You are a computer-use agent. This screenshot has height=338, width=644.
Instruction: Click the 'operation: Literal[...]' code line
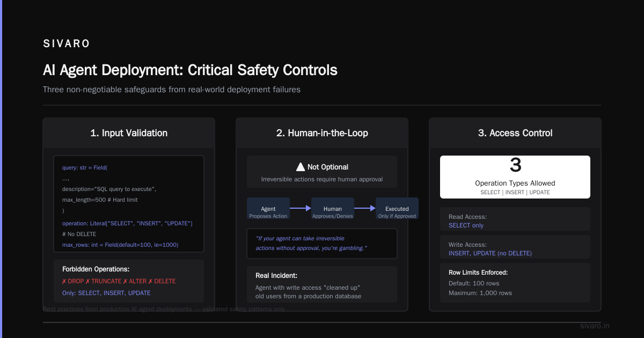coord(127,223)
